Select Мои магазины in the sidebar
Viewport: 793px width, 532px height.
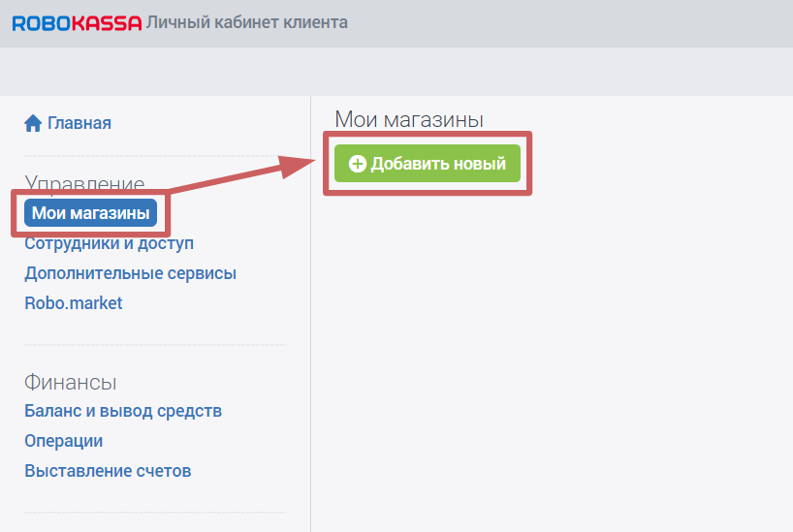pyautogui.click(x=90, y=213)
